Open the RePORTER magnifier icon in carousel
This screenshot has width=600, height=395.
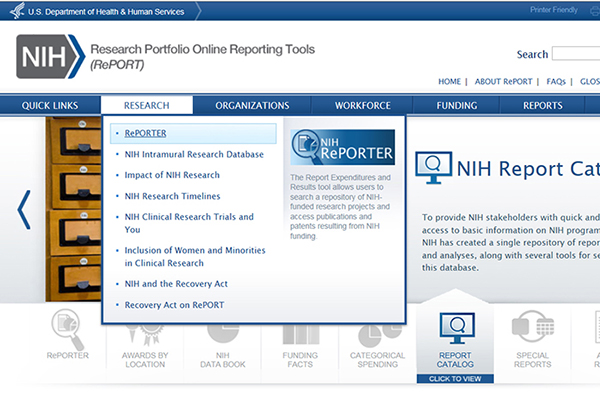68,330
